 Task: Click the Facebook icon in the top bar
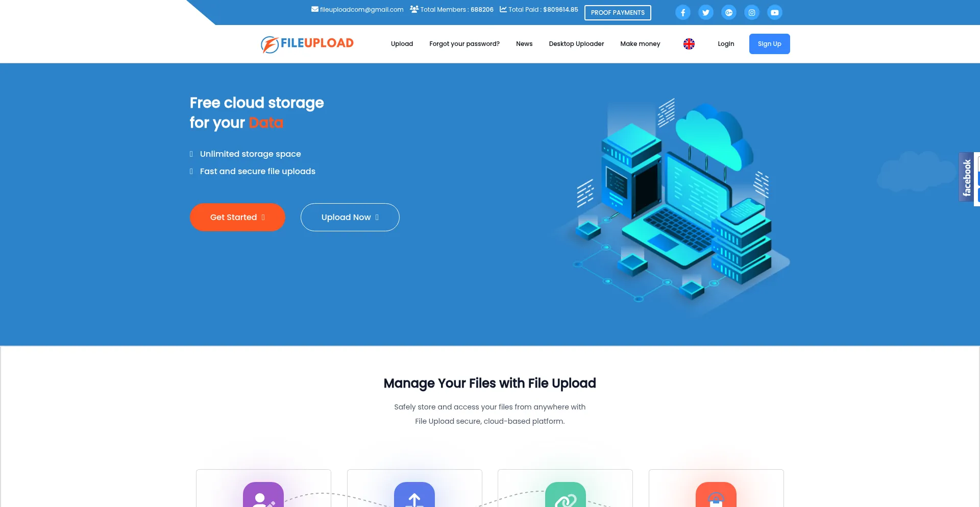(x=682, y=12)
